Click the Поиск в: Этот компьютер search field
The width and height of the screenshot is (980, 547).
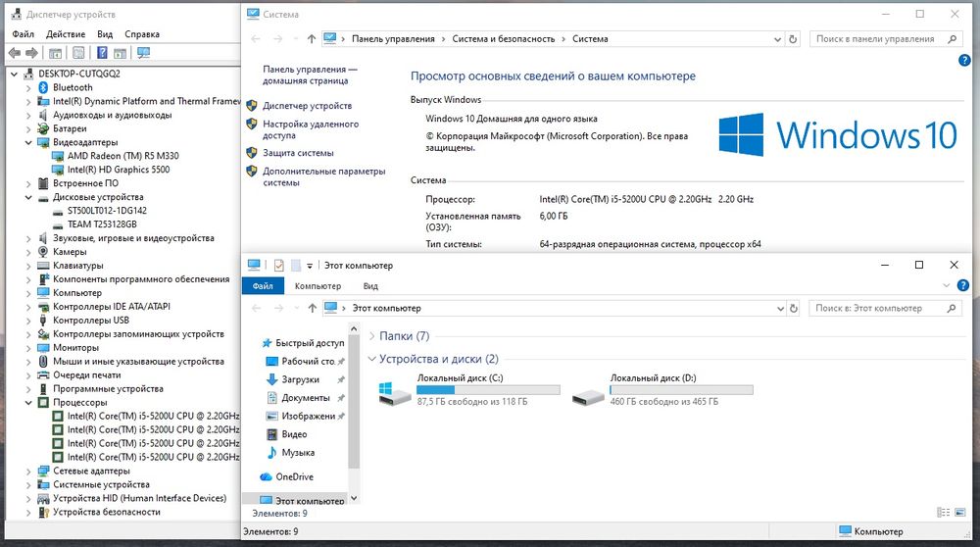[x=885, y=308]
